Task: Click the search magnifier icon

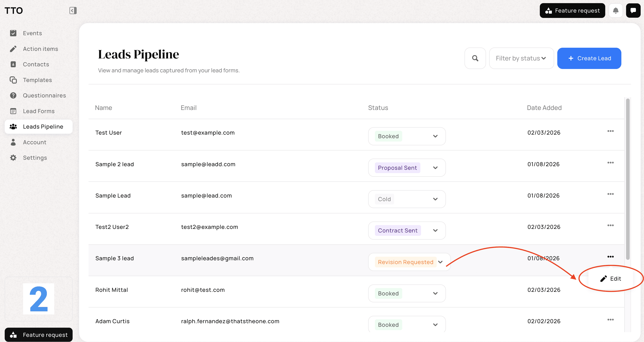Action: [475, 58]
